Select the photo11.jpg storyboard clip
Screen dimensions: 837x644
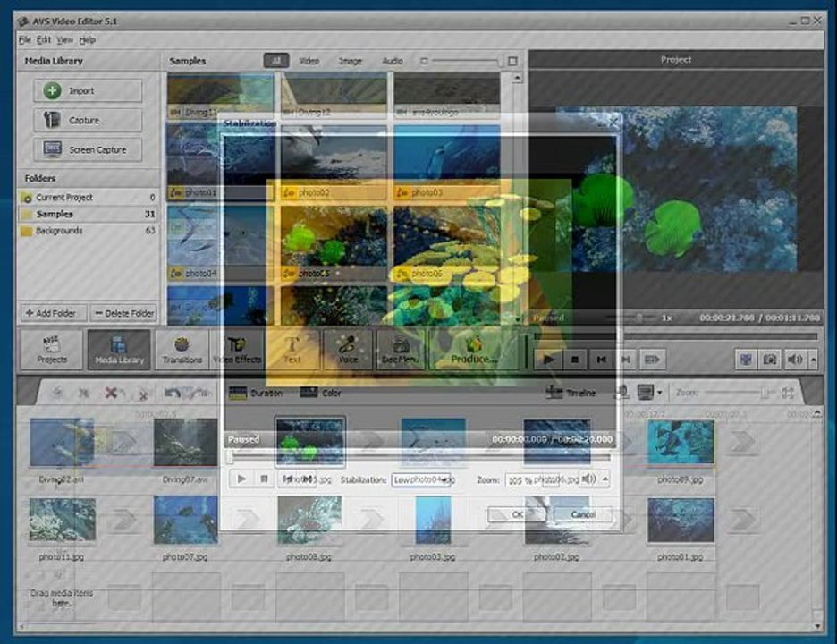pyautogui.click(x=62, y=521)
